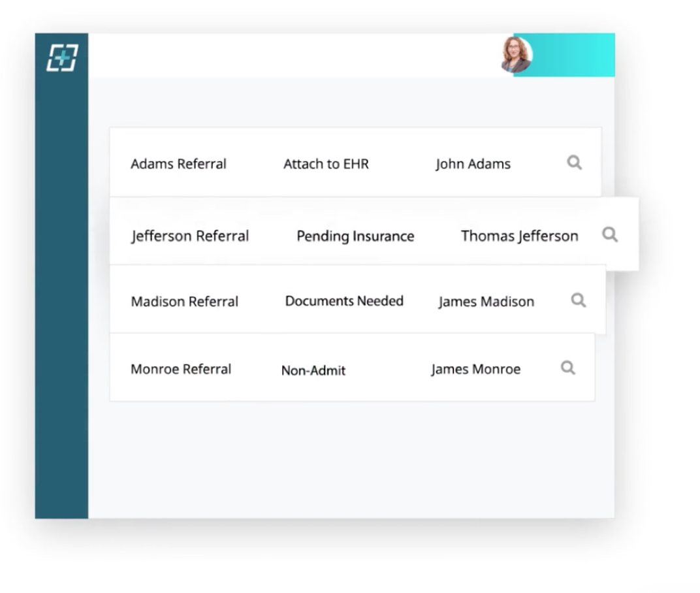The width and height of the screenshot is (700, 593).
Task: Click the app logo in the sidebar
Action: point(62,57)
